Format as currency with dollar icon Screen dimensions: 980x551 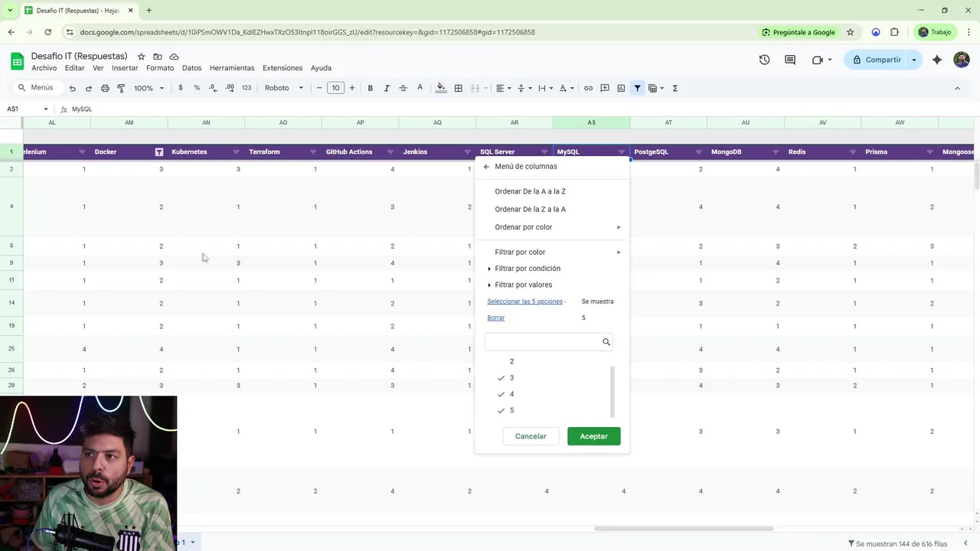coord(181,88)
